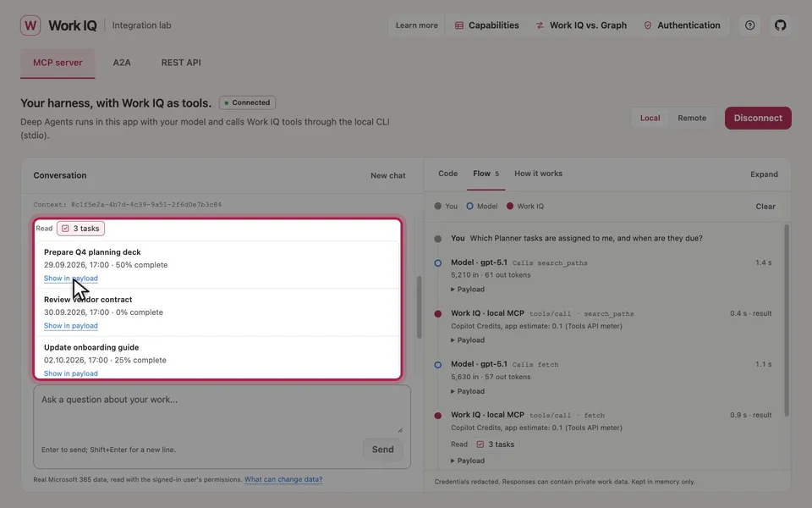Show Update onboarding guide in payload
812x508 pixels.
pos(71,373)
